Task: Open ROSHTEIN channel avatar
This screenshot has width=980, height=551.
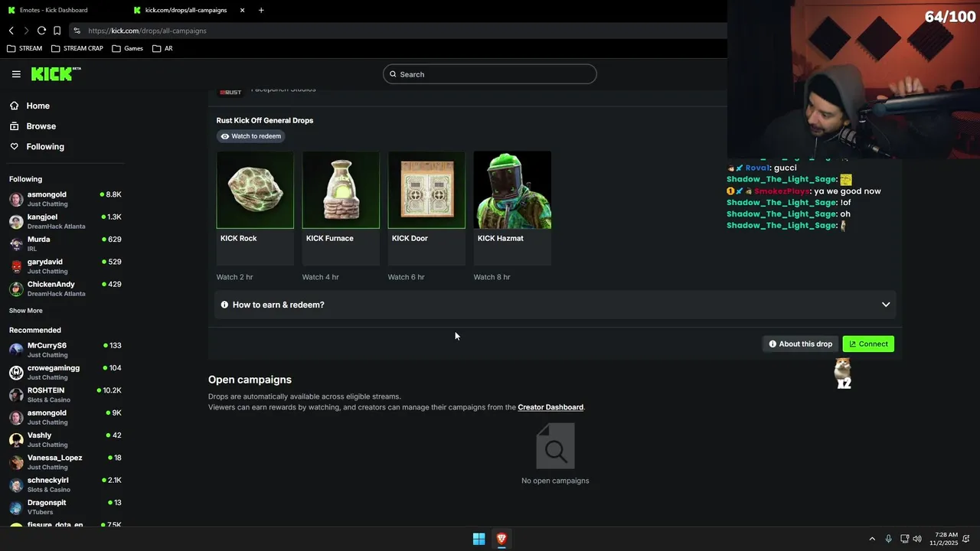Action: (x=16, y=395)
